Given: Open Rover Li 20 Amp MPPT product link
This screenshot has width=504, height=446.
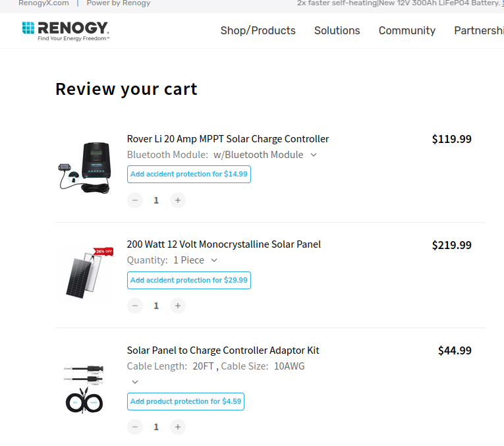Looking at the screenshot, I should pyautogui.click(x=228, y=139).
